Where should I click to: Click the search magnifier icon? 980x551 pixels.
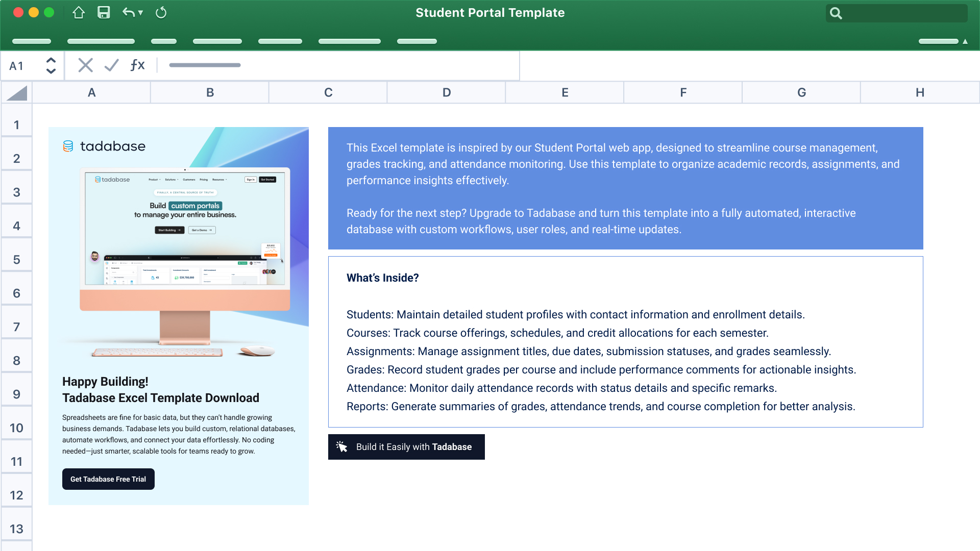point(836,13)
